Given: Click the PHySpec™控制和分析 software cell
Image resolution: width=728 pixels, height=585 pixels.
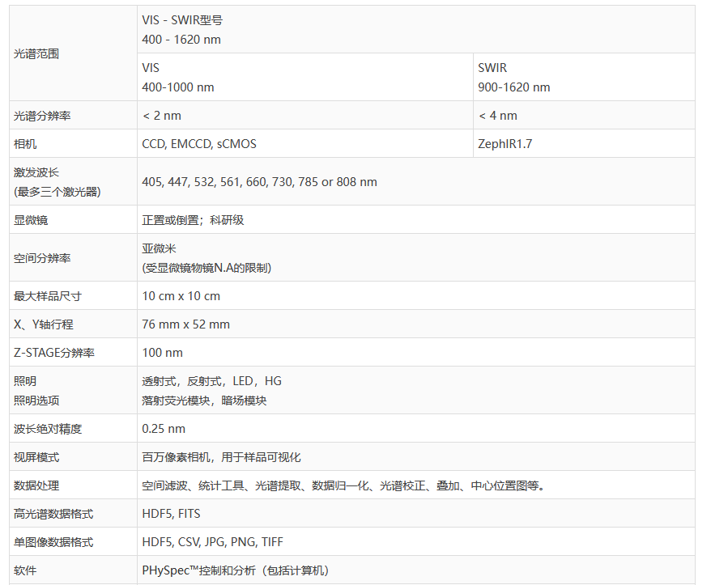Looking at the screenshot, I should 236,570.
